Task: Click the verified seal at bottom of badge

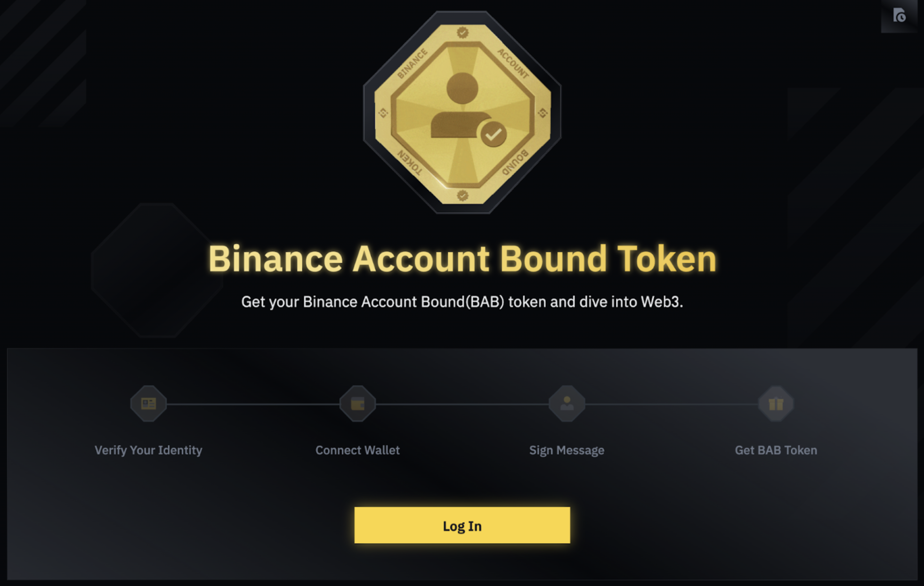Action: [x=462, y=195]
